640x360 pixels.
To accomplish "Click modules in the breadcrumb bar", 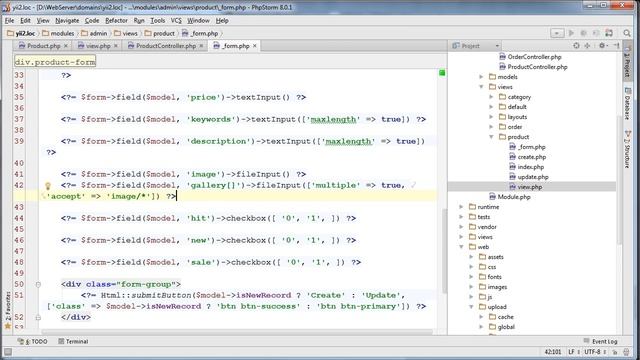I will (x=58, y=33).
